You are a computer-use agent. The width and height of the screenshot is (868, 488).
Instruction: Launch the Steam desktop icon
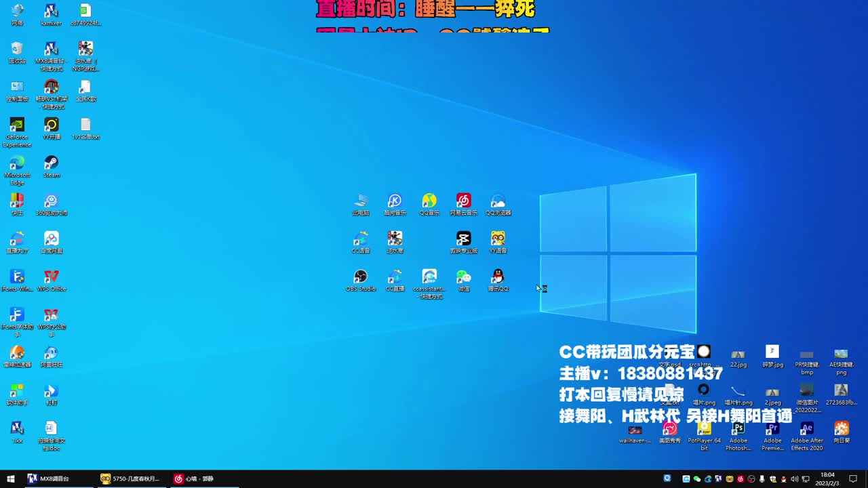tap(52, 167)
